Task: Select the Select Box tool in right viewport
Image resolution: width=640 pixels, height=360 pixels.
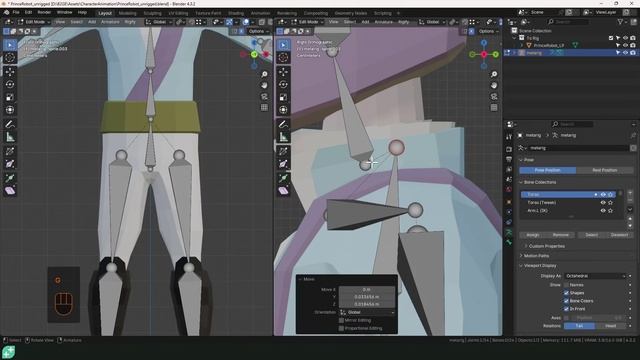Action: click(283, 45)
